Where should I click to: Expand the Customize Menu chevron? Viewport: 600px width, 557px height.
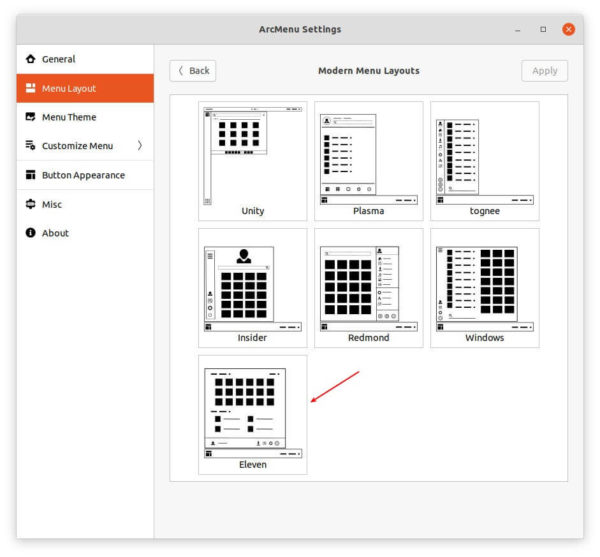tap(140, 145)
